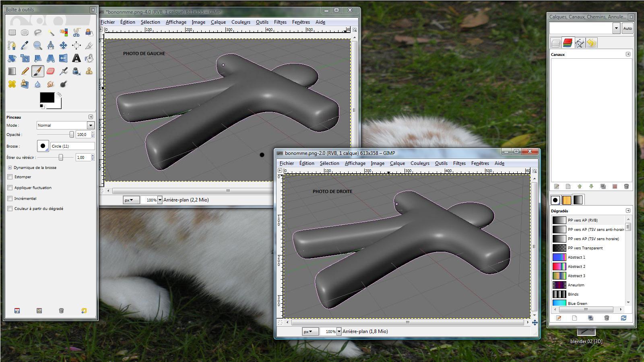
Task: Switch to the Layers tab in dock
Action: (556, 43)
